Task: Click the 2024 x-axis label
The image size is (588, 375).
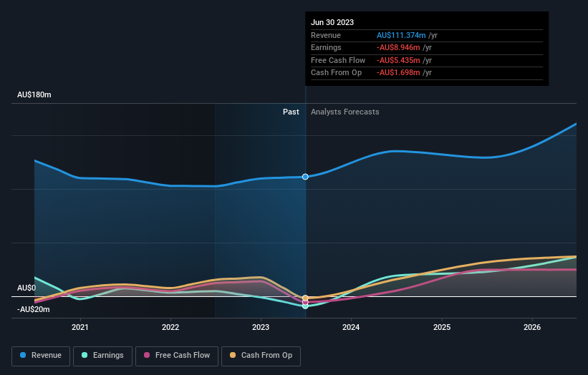Action: coord(351,327)
